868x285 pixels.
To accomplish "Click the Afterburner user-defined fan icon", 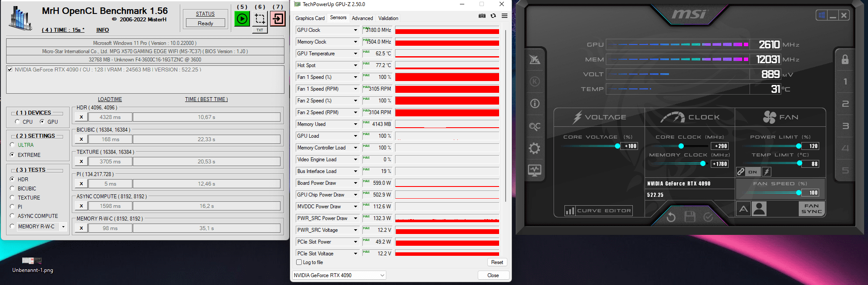I will pyautogui.click(x=759, y=209).
